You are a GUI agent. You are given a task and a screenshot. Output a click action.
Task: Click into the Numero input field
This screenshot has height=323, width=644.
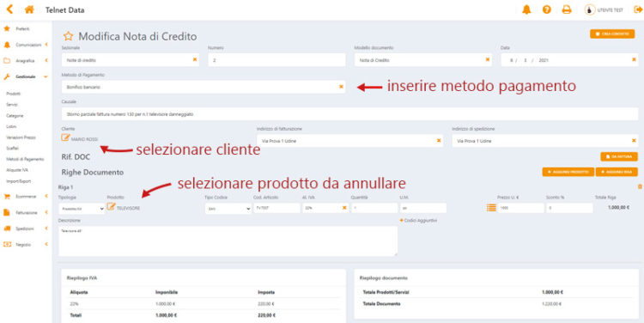click(x=276, y=60)
